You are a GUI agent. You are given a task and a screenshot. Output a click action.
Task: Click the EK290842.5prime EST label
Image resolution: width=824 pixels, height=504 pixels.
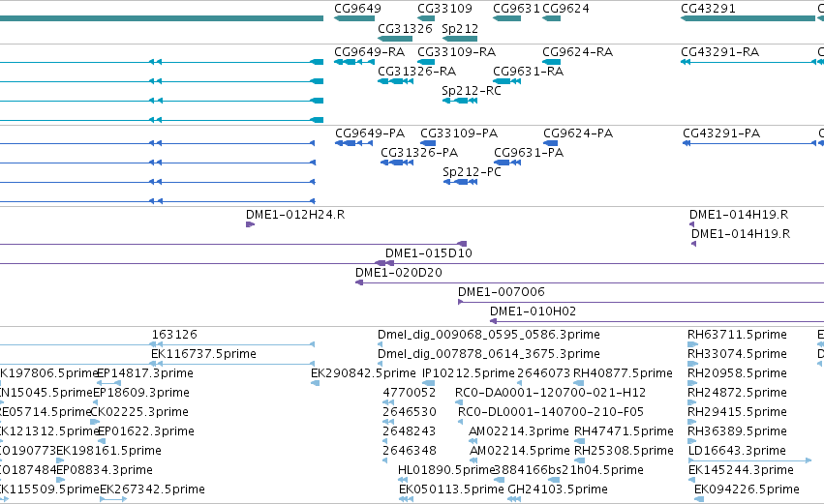[363, 373]
